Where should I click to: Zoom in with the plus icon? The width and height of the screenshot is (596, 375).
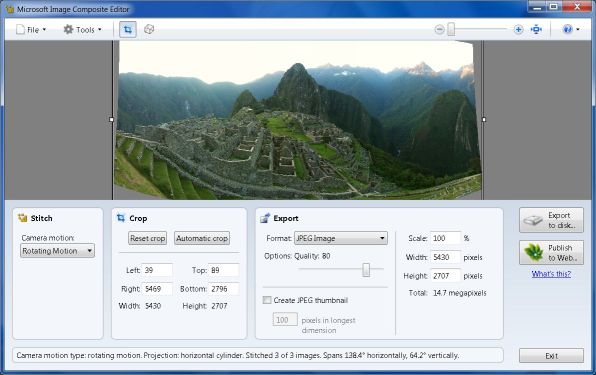tap(518, 29)
